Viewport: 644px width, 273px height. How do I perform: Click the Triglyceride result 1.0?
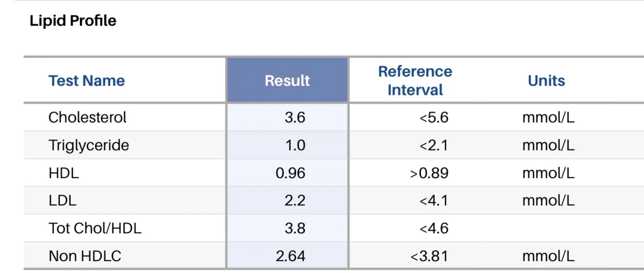pyautogui.click(x=295, y=145)
